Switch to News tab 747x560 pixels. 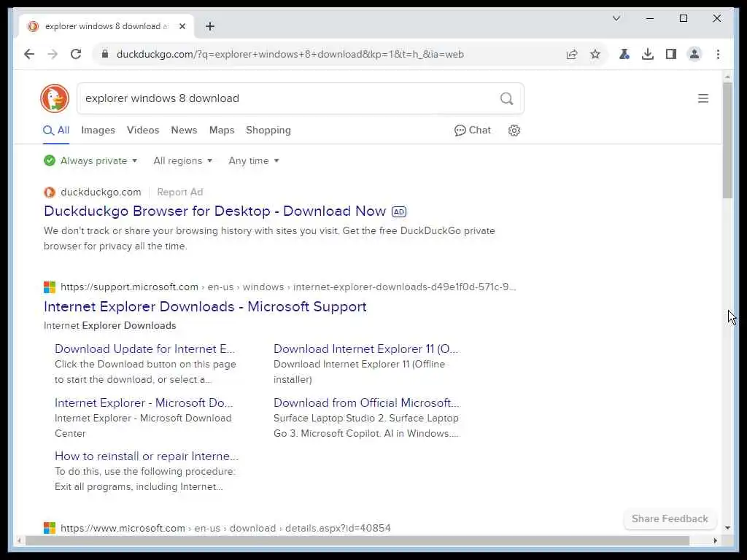pyautogui.click(x=184, y=131)
